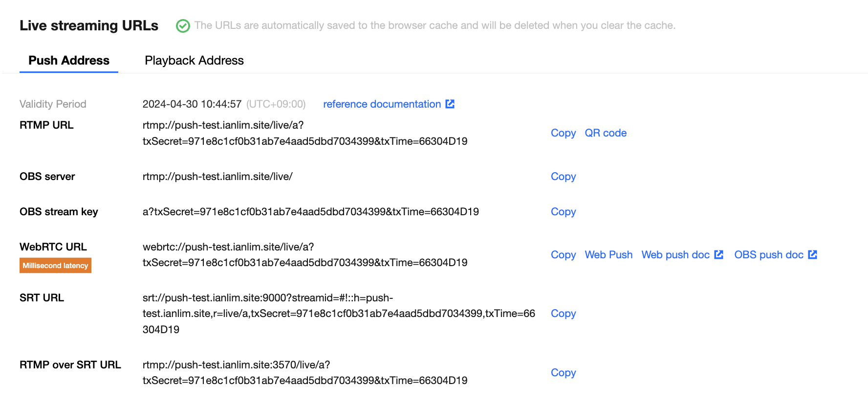The width and height of the screenshot is (868, 408).
Task: Open the OBS push doc link
Action: pos(769,255)
